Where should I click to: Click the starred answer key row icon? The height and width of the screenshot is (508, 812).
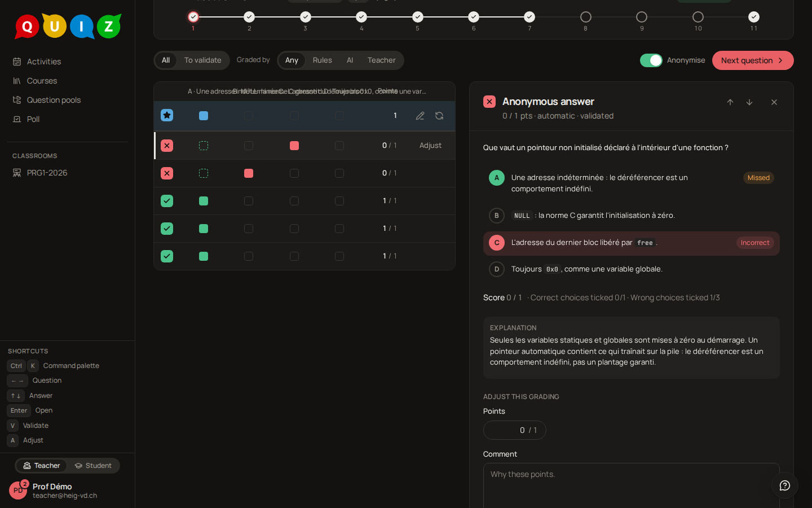click(167, 115)
